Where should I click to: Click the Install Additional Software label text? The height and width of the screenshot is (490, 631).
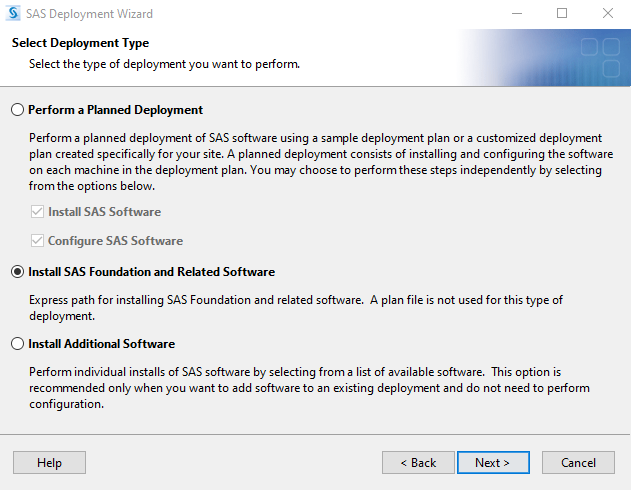click(101, 344)
